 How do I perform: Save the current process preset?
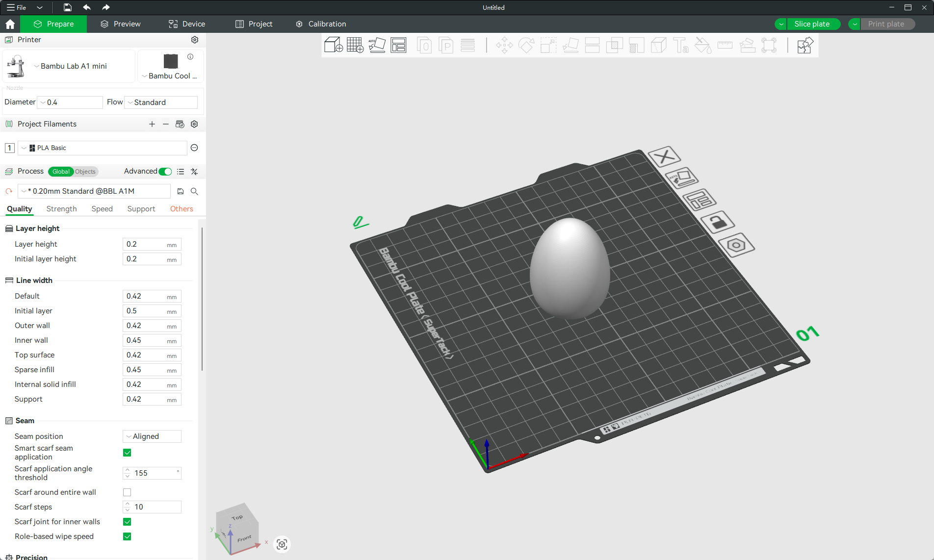click(x=181, y=191)
